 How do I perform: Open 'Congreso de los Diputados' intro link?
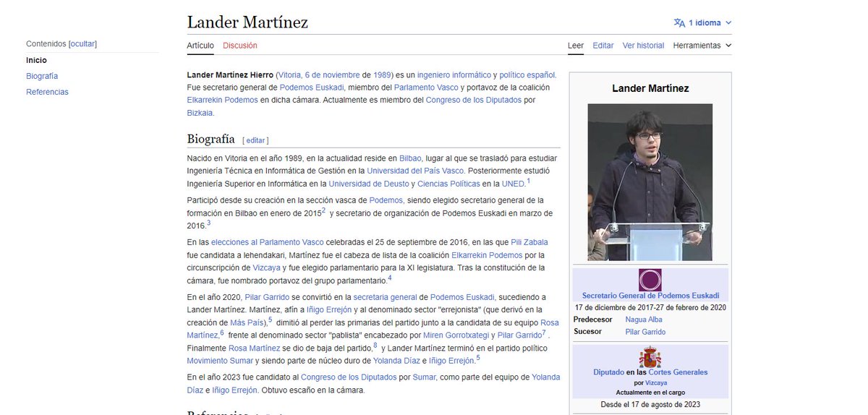473,100
